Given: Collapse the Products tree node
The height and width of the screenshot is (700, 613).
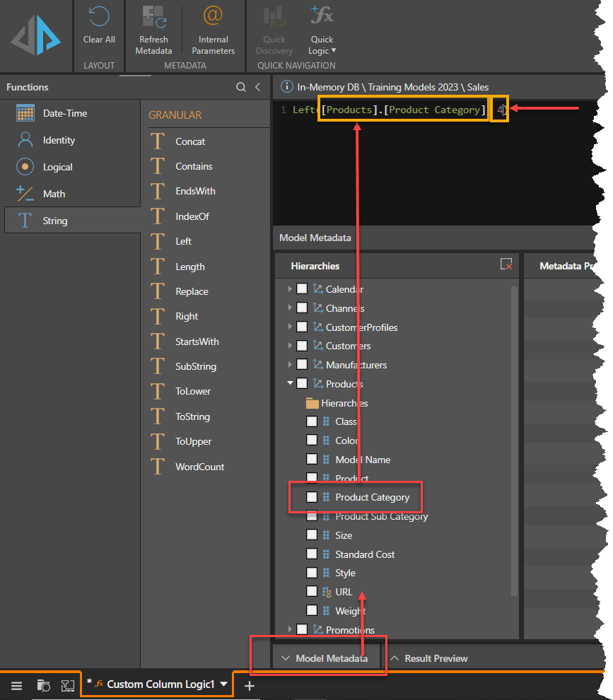Looking at the screenshot, I should [x=290, y=384].
